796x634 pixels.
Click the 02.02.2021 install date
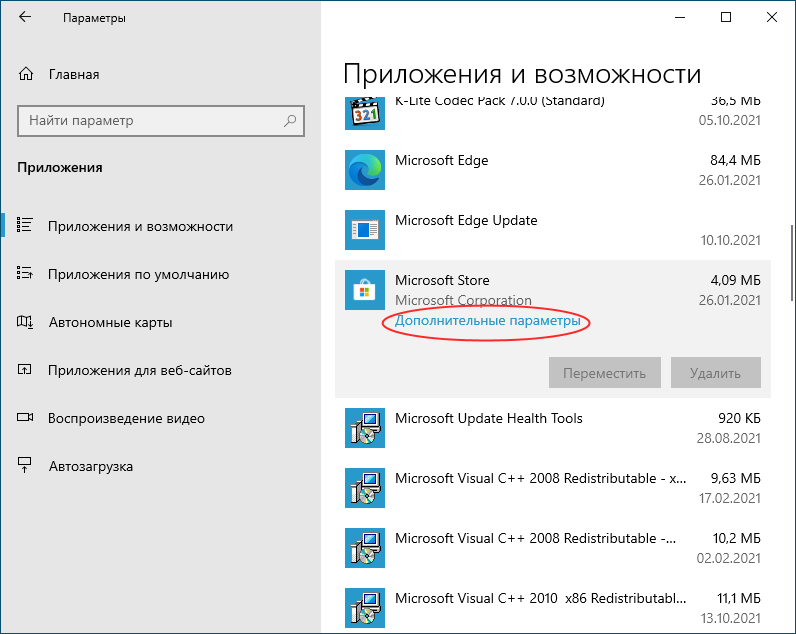click(728, 558)
